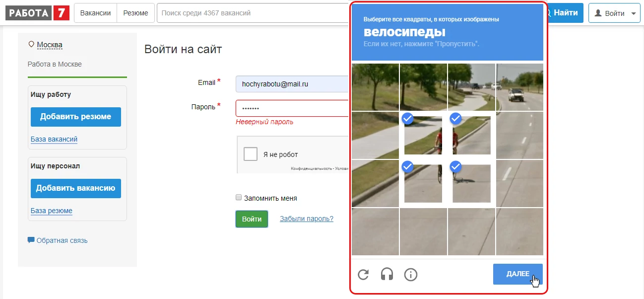Viewport: 644px width, 299px height.
Task: Open the Вакансии tab
Action: tap(95, 13)
